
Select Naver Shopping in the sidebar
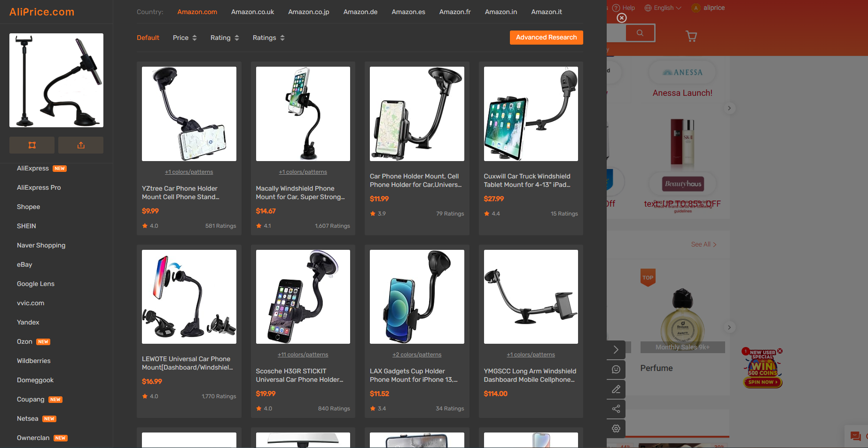coord(41,245)
